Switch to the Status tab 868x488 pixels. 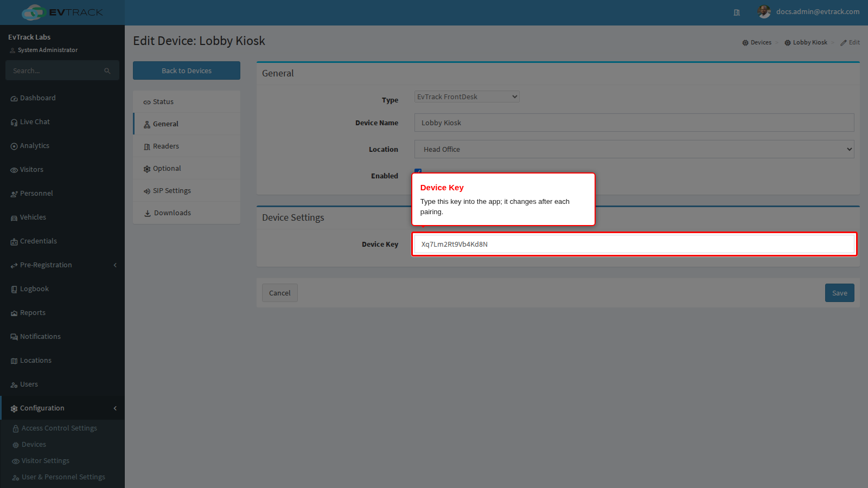[187, 102]
